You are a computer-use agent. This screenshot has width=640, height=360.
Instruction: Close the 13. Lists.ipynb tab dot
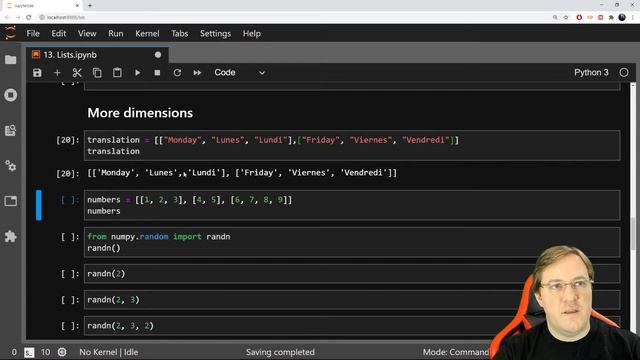tap(158, 55)
